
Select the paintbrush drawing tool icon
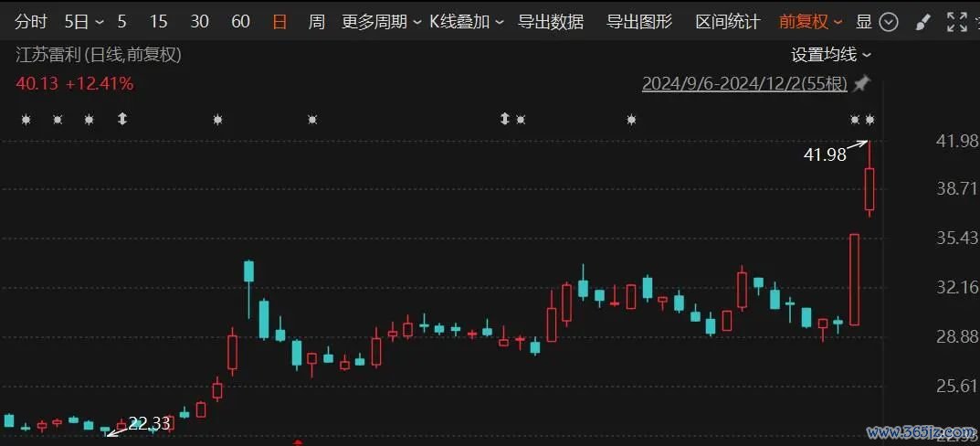point(922,23)
